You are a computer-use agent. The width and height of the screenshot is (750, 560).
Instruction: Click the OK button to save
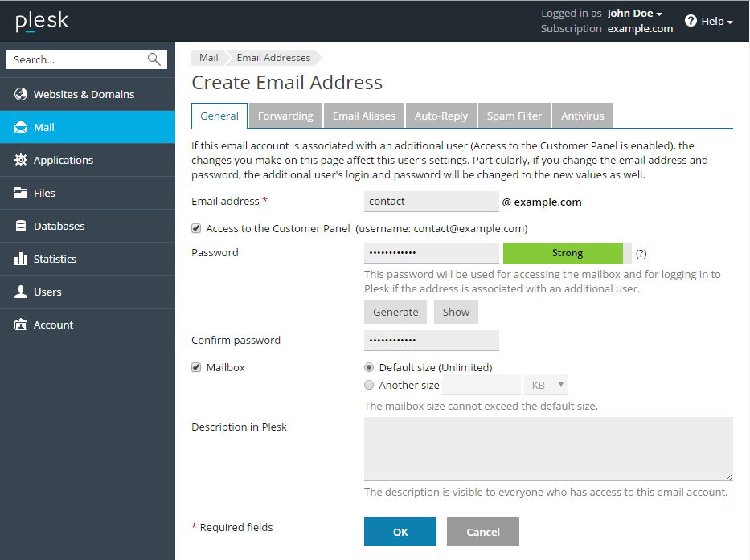click(x=400, y=532)
